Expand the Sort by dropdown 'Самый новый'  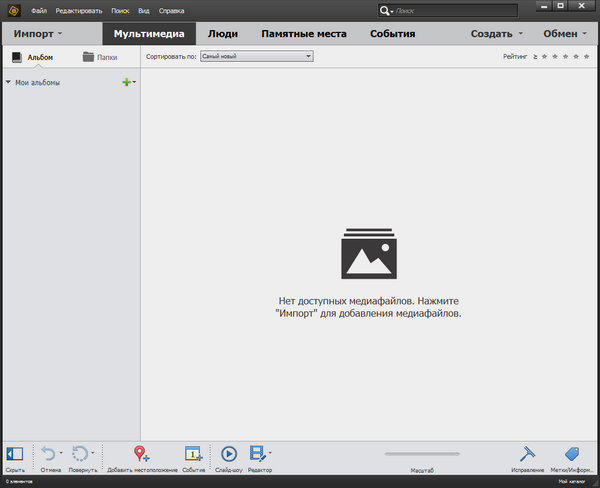258,57
